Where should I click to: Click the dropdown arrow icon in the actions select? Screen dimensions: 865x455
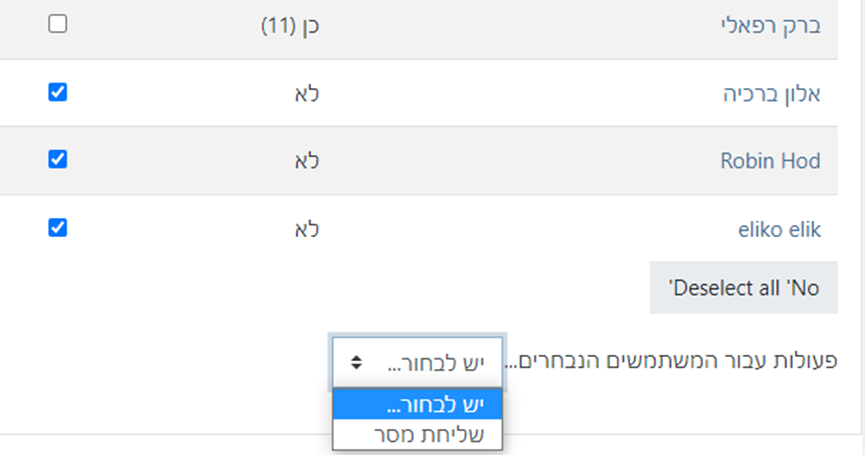point(356,362)
